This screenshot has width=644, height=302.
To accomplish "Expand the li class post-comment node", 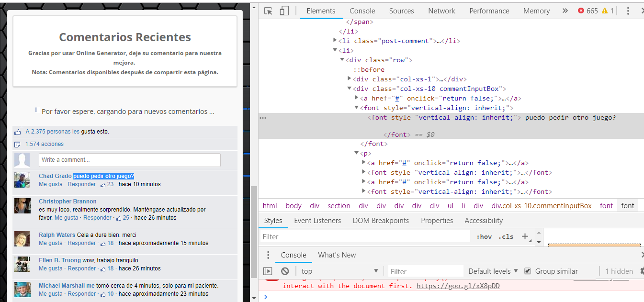I will 335,41.
